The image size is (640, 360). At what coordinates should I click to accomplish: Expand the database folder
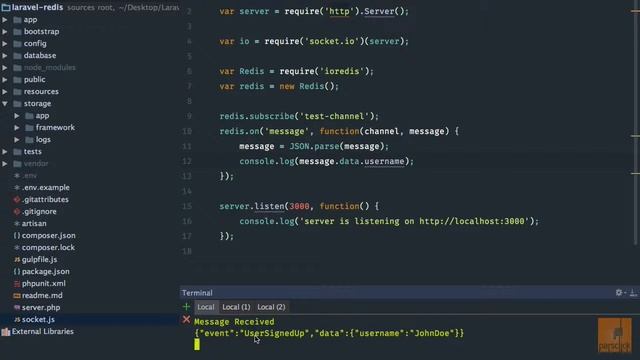[x=5, y=56]
